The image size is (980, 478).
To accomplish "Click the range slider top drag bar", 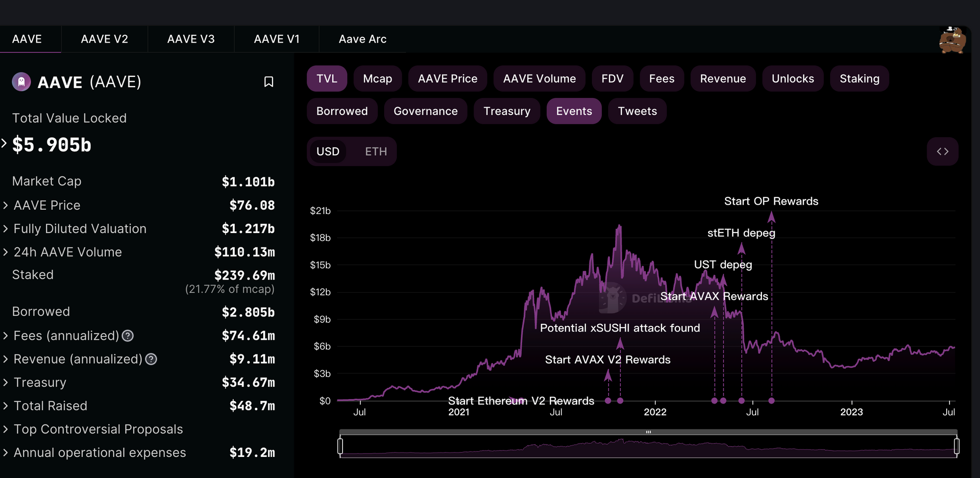I will tap(648, 432).
